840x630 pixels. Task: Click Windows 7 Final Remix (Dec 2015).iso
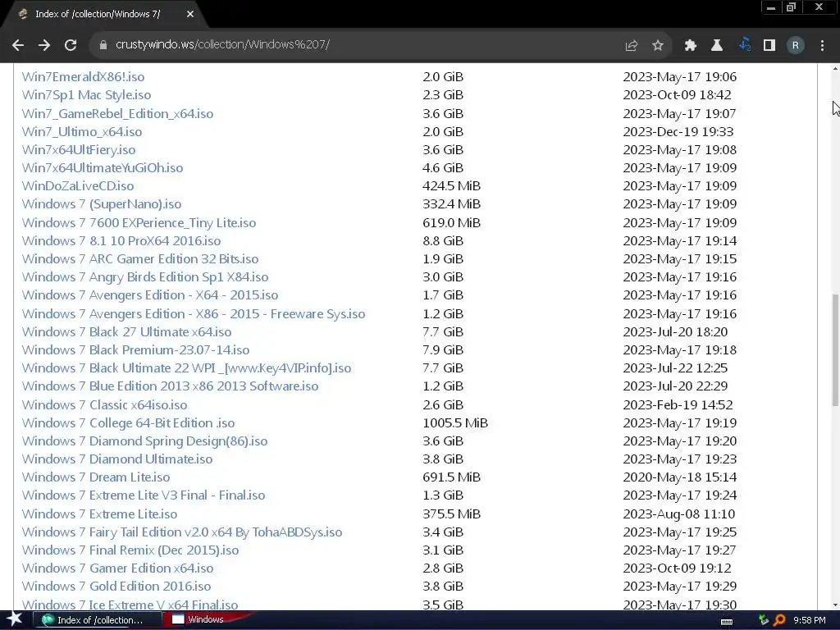pyautogui.click(x=130, y=550)
